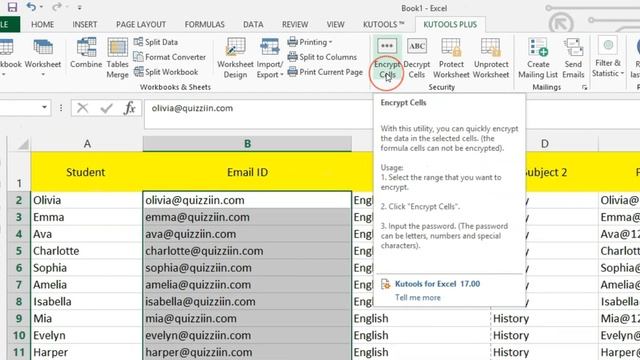Click the cell with name Sophia
Image resolution: width=640 pixels, height=360 pixels.
click(x=86, y=268)
